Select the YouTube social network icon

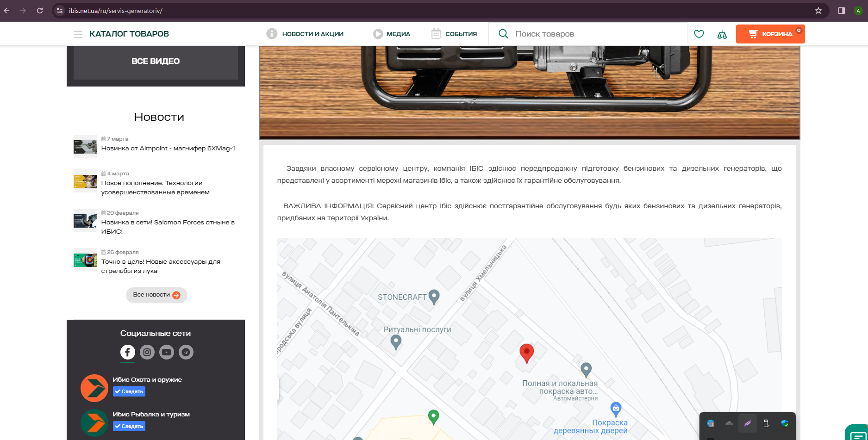coord(167,352)
